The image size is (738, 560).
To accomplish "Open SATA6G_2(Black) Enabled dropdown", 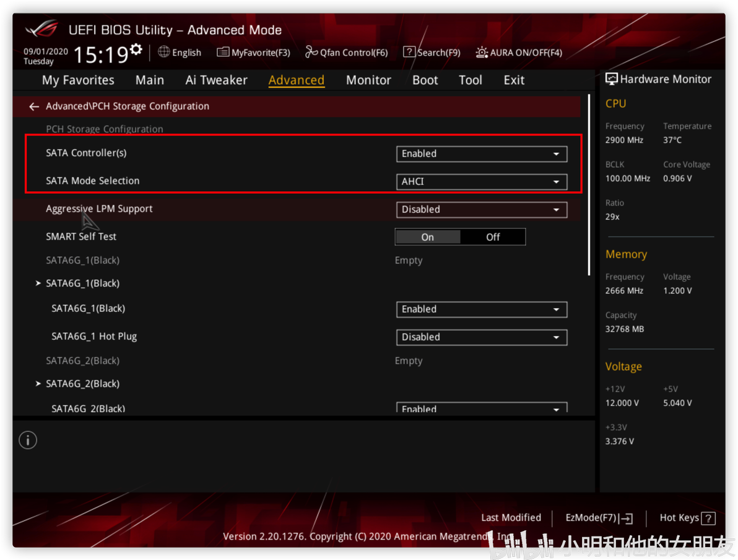I will pyautogui.click(x=482, y=408).
